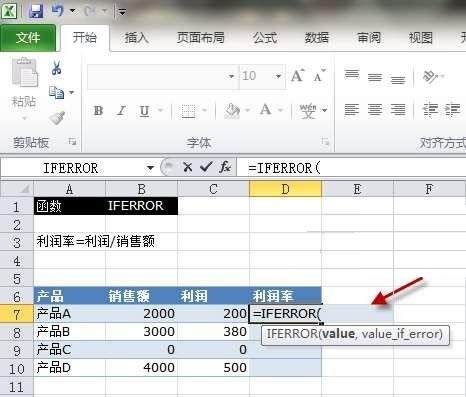The height and width of the screenshot is (397, 466).
Task: Switch to the 插入 ribbon tab
Action: (136, 37)
